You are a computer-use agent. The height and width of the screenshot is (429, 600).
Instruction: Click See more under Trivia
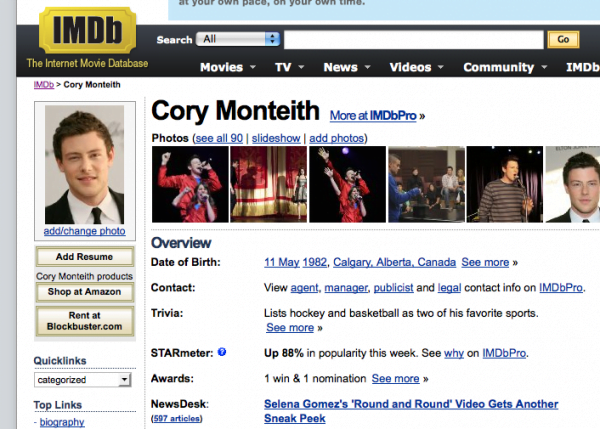290,328
